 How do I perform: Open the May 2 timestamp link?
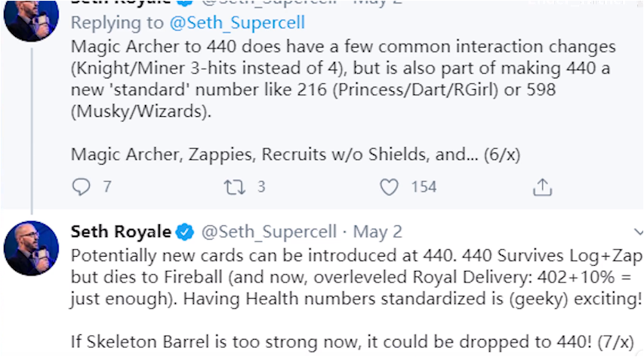tap(377, 232)
